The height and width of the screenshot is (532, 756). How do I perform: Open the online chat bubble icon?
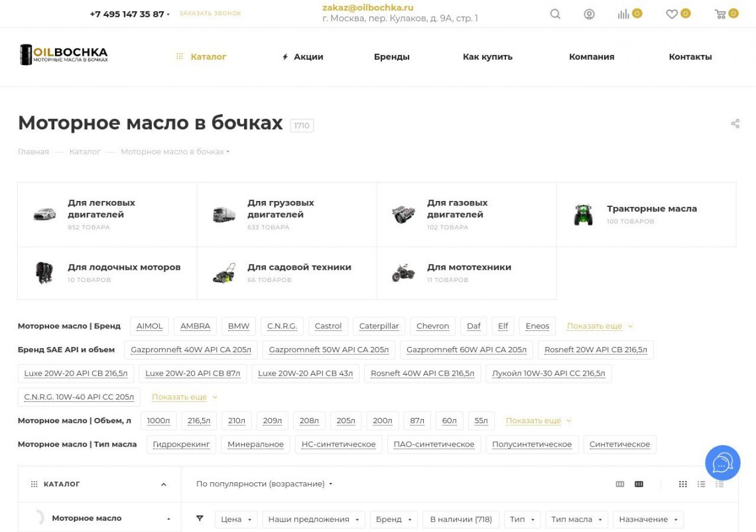(722, 462)
